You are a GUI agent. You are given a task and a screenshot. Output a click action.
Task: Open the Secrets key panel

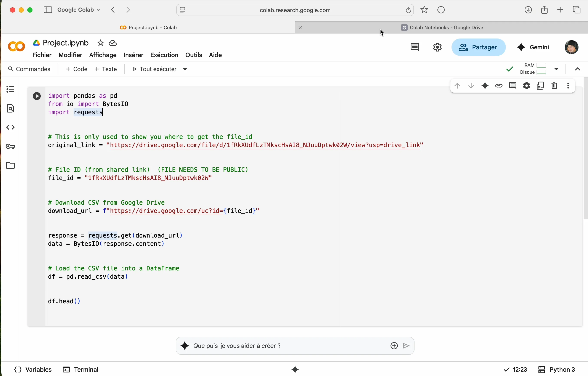coord(10,146)
